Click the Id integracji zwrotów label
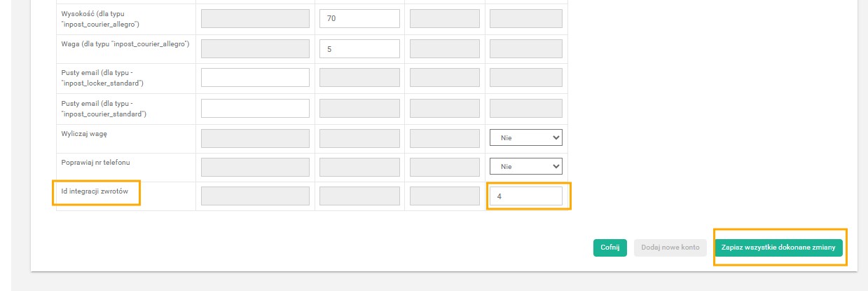 (x=95, y=191)
